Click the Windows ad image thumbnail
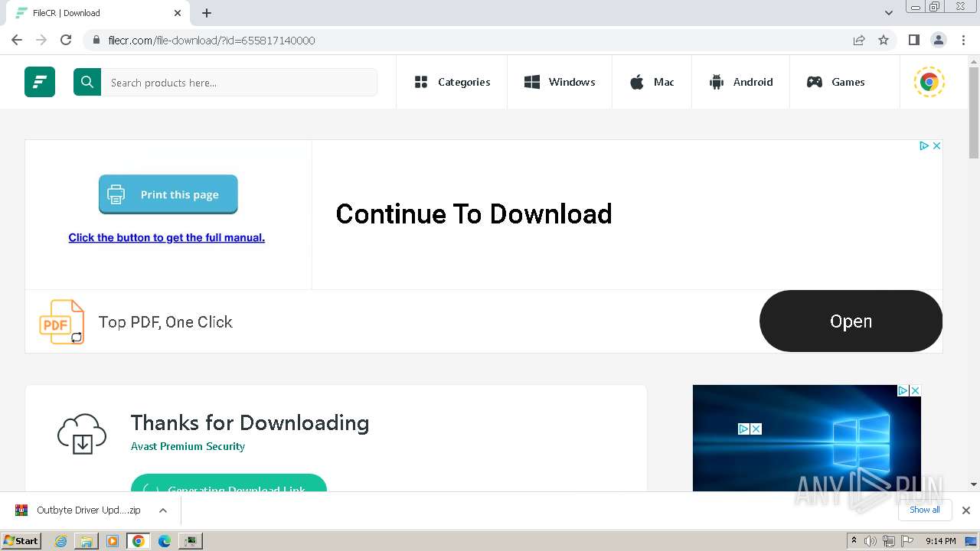 click(x=807, y=438)
